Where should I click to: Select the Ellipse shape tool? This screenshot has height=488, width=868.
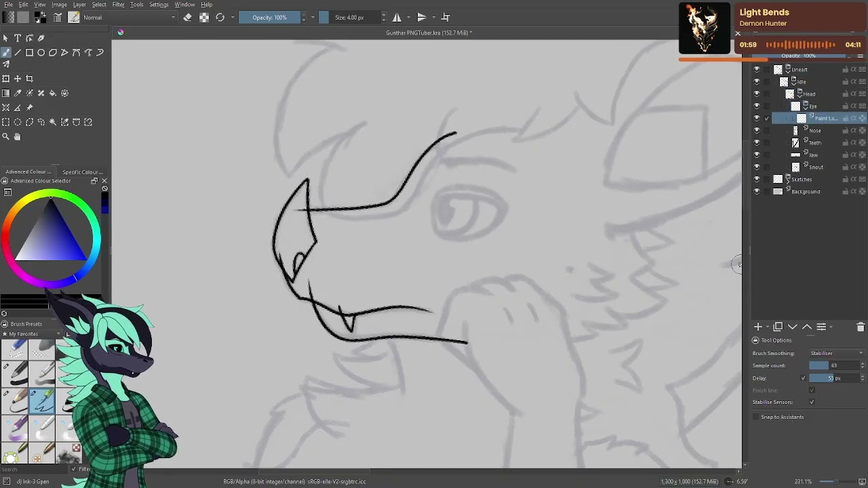[41, 52]
